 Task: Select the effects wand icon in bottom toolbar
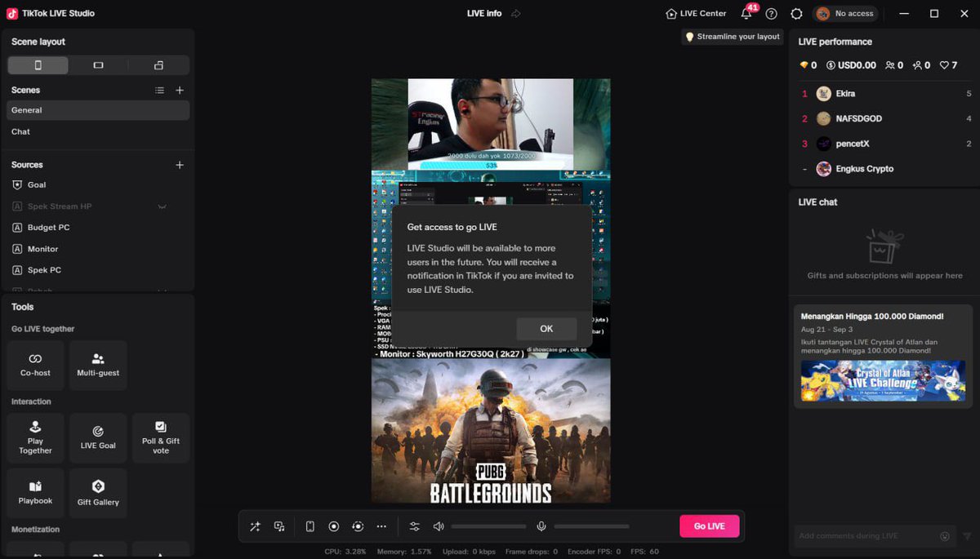[x=254, y=526]
